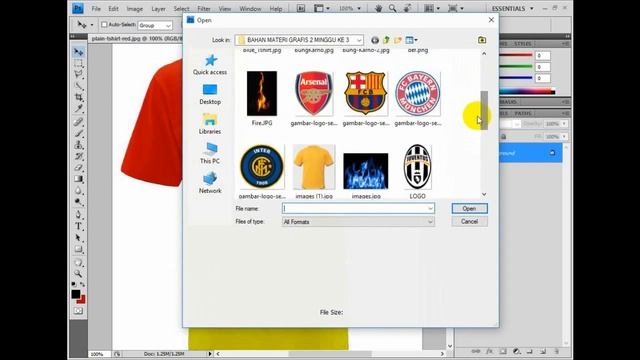Open the Layer menu
Viewport: 640px width, 360px height.
click(158, 9)
